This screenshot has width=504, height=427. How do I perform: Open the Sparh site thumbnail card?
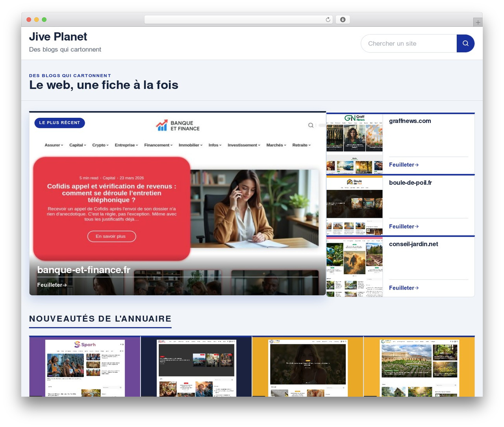(85, 367)
